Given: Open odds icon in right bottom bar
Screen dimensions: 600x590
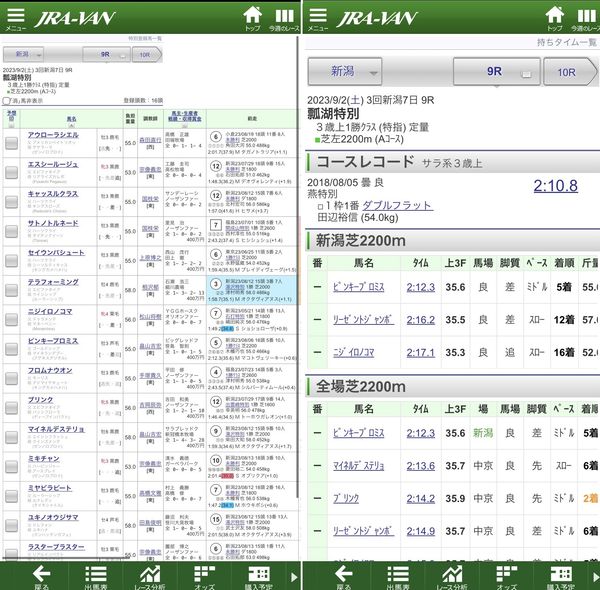Looking at the screenshot, I should [507, 577].
